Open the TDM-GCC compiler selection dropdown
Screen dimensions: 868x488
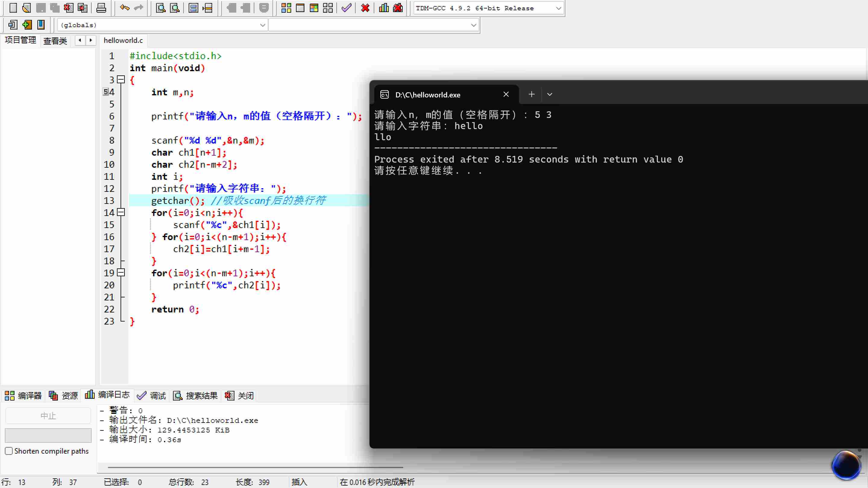pyautogui.click(x=558, y=8)
